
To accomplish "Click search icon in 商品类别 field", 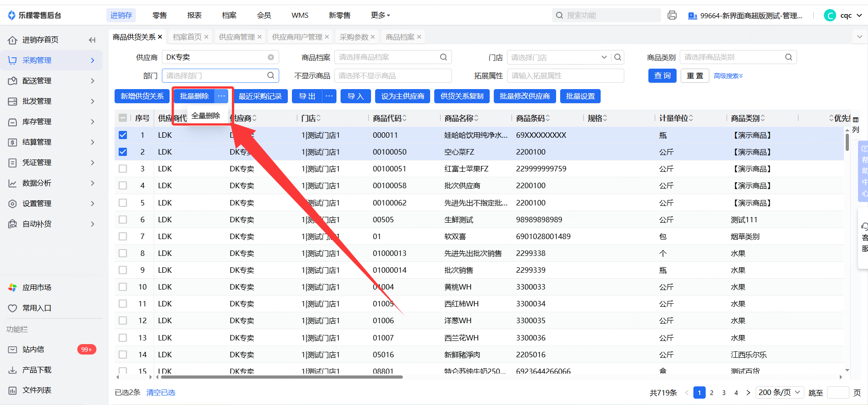I will tap(788, 57).
